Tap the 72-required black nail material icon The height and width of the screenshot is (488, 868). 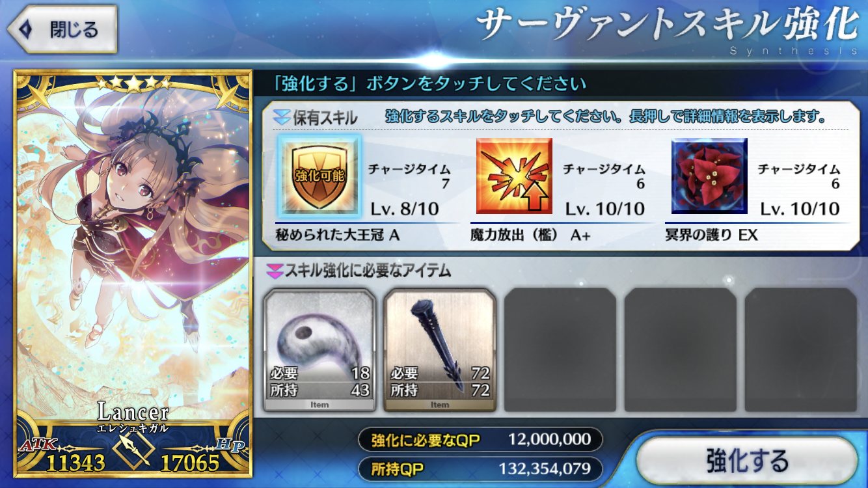point(440,350)
